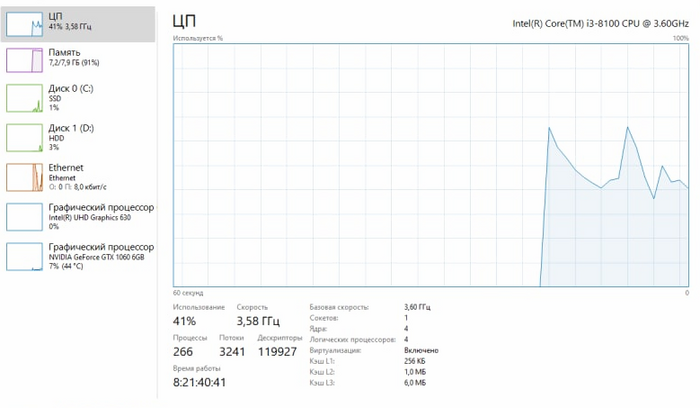The width and height of the screenshot is (700, 408).
Task: Click the Виртуализация Включено status
Action: [421, 350]
